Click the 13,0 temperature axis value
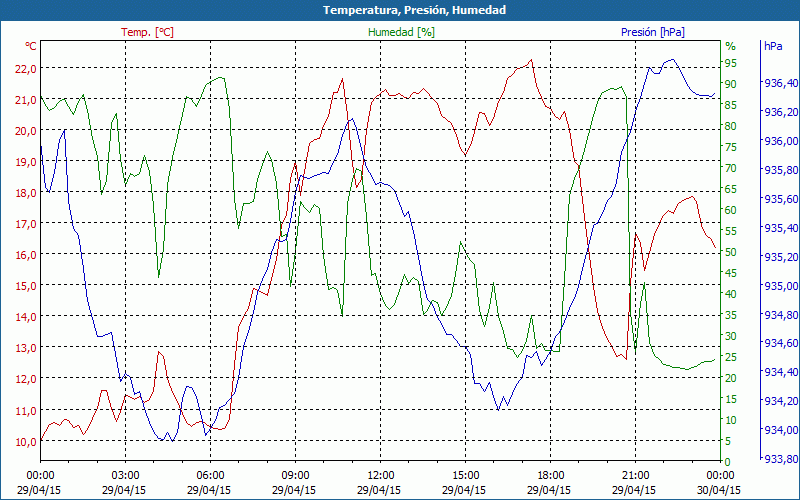Image resolution: width=800 pixels, height=500 pixels. [25, 348]
